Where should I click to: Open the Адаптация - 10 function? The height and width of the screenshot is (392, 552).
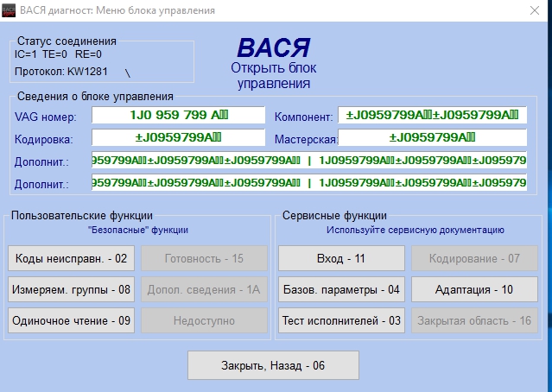pyautogui.click(x=474, y=289)
